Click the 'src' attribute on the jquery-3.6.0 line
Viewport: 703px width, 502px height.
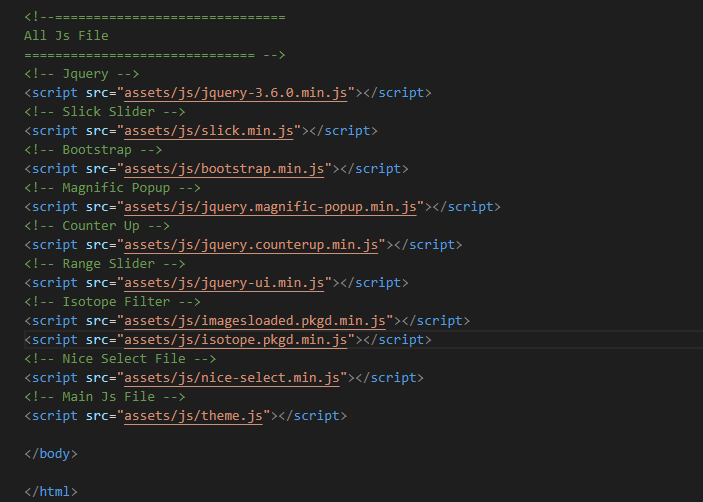pyautogui.click(x=97, y=93)
